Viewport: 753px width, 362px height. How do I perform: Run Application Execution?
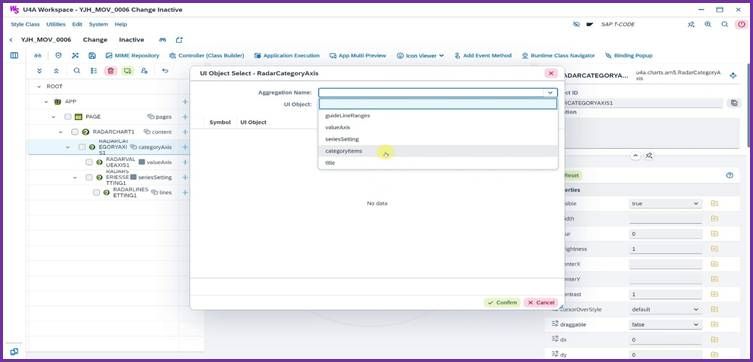coord(287,56)
